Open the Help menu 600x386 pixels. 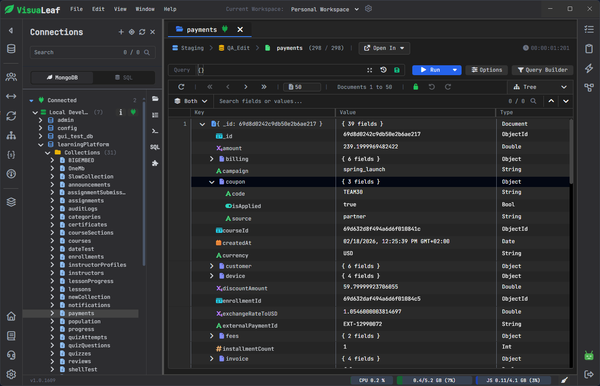[170, 9]
